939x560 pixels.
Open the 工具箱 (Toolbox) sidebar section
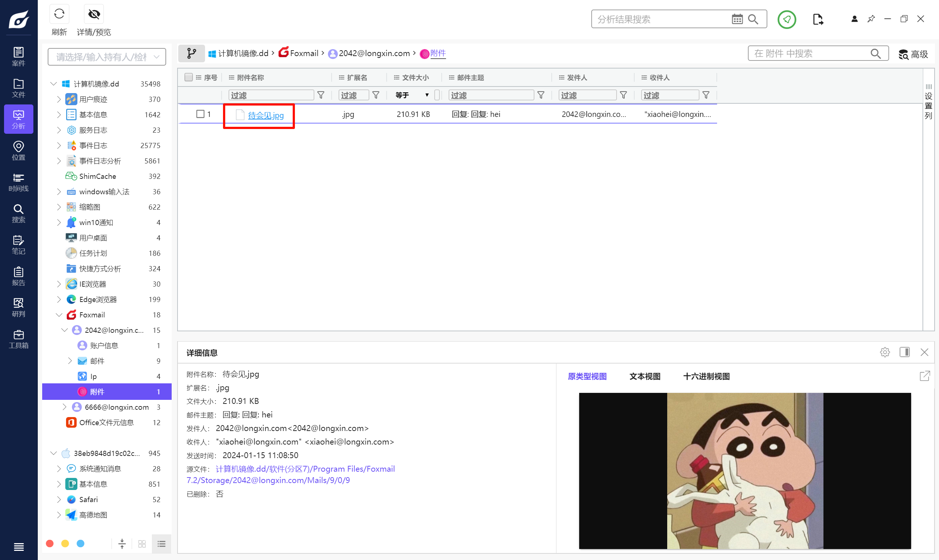tap(18, 339)
